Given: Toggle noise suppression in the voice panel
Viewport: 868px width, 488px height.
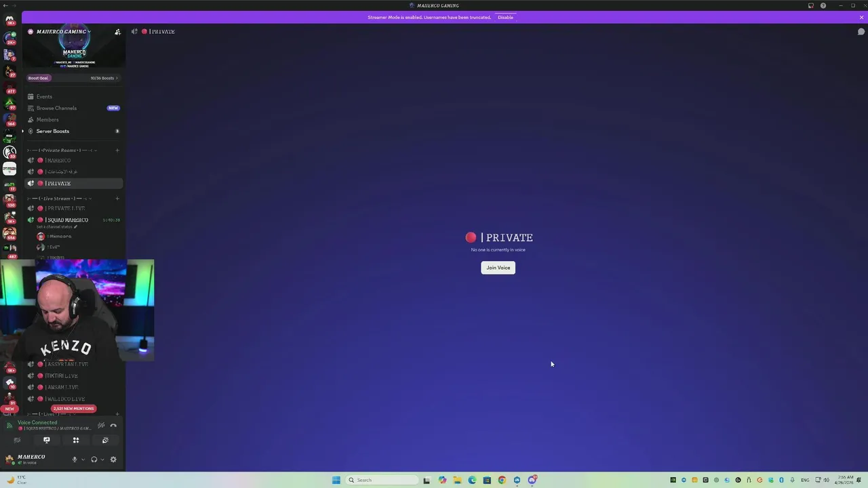Looking at the screenshot, I should click(x=101, y=426).
